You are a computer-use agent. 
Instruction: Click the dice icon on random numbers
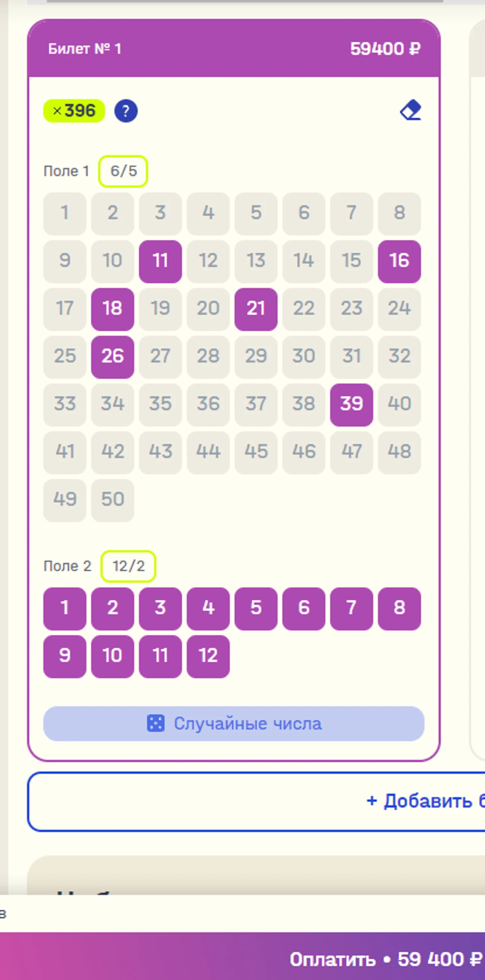point(156,723)
